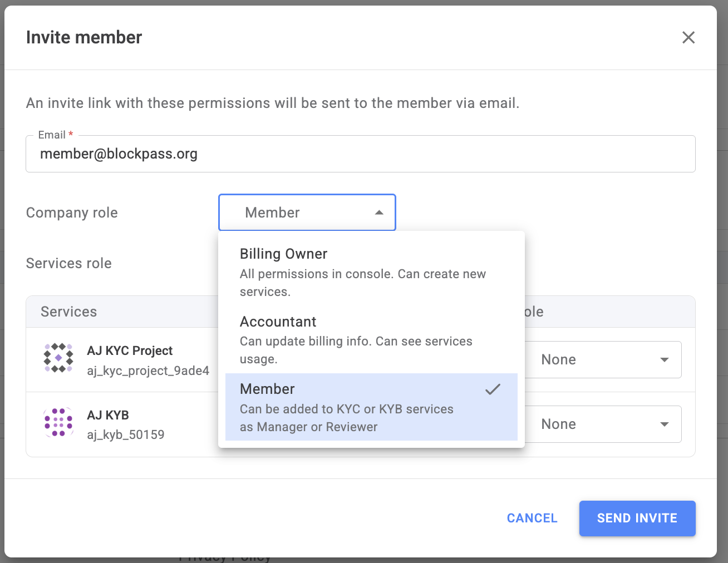Click the AJ KYC Project logo icon
The width and height of the screenshot is (728, 563).
(58, 358)
